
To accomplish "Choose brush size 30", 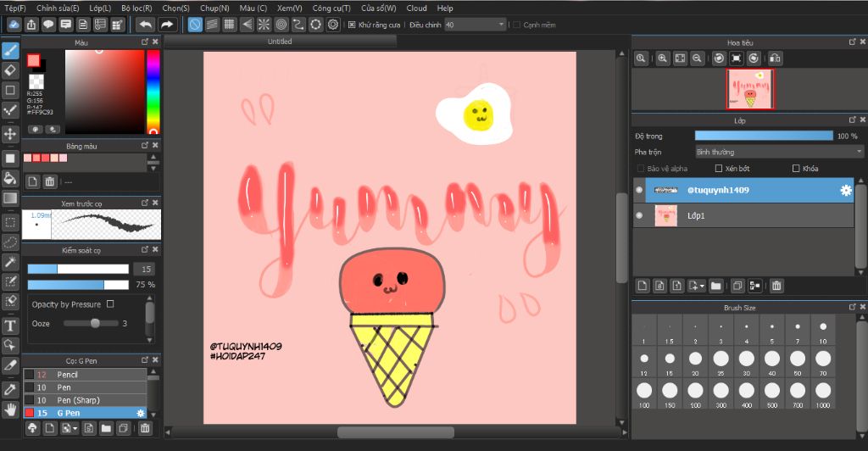I will click(746, 362).
